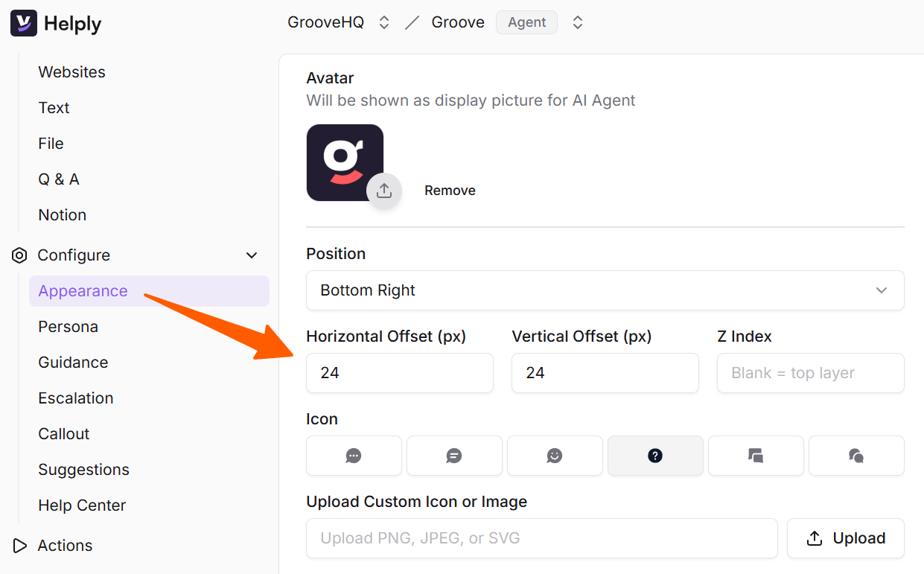Click the Helply logo
924x574 pixels.
(x=56, y=24)
